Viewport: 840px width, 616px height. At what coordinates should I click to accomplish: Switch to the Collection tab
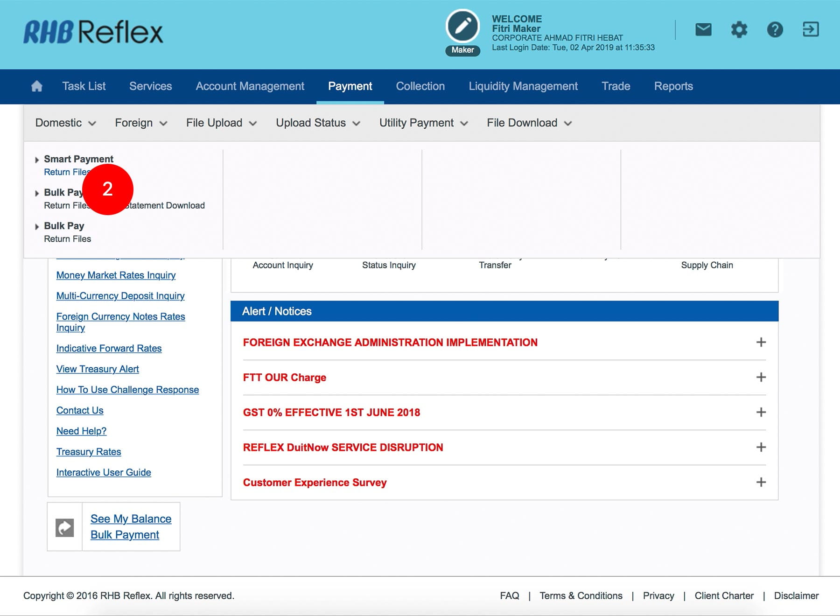click(420, 86)
